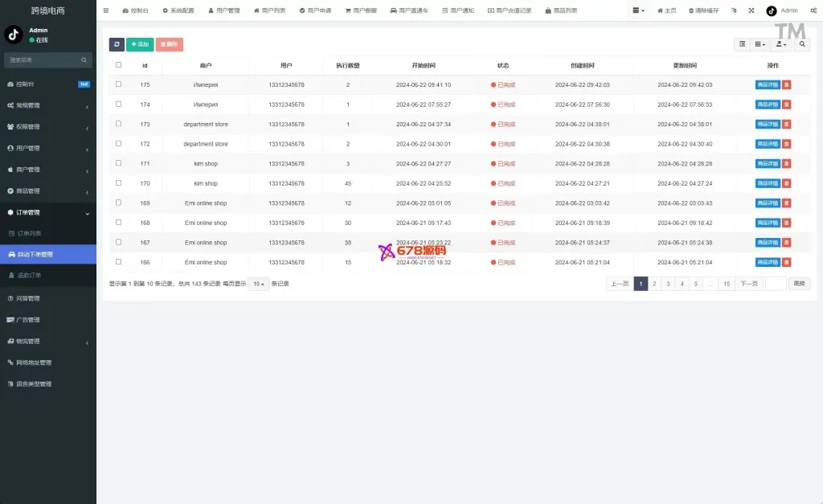Screen dimensions: 823x504
Task: Click the toggle view icon in table toolbar
Action: (x=743, y=44)
